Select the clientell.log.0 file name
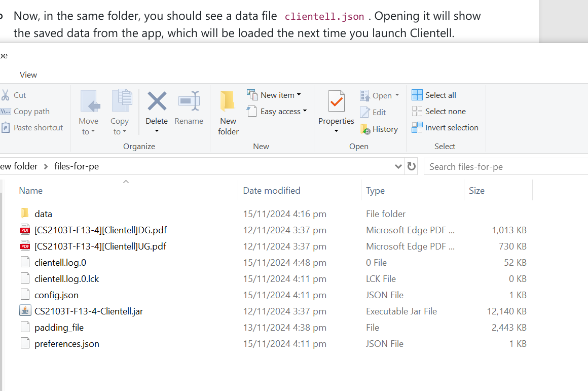Image resolution: width=588 pixels, height=391 pixels. pos(60,262)
